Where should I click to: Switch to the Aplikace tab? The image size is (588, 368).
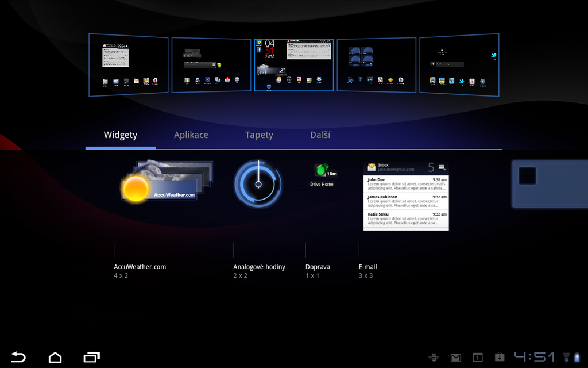[191, 135]
